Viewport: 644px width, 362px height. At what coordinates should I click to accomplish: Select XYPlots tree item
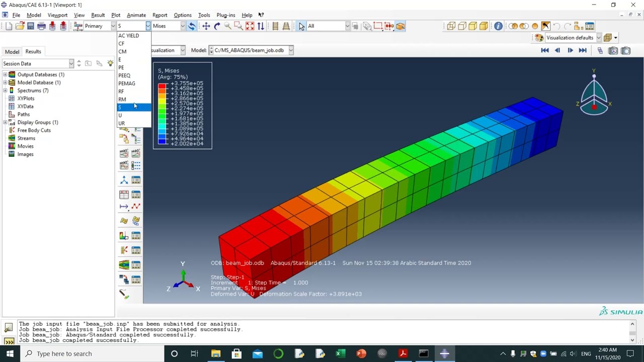point(26,99)
